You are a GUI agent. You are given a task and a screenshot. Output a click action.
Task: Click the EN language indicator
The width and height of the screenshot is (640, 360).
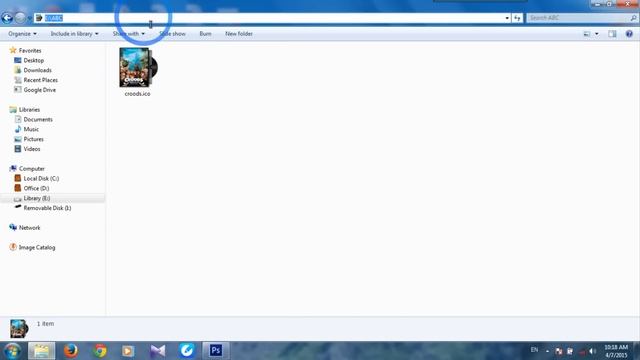point(534,350)
